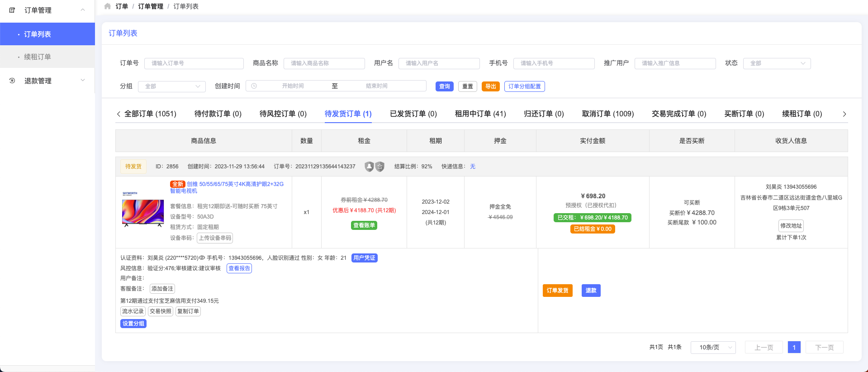Click 上传设备串码 button
The height and width of the screenshot is (372, 868).
coord(215,238)
